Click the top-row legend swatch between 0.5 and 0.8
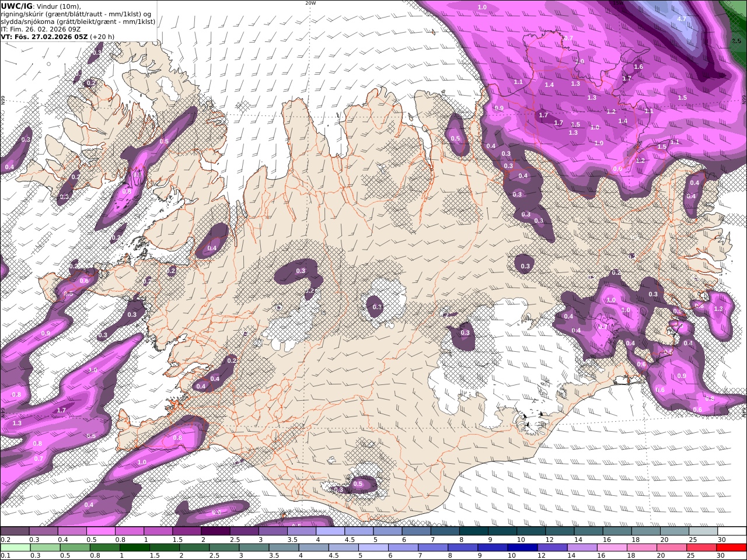 click(100, 531)
